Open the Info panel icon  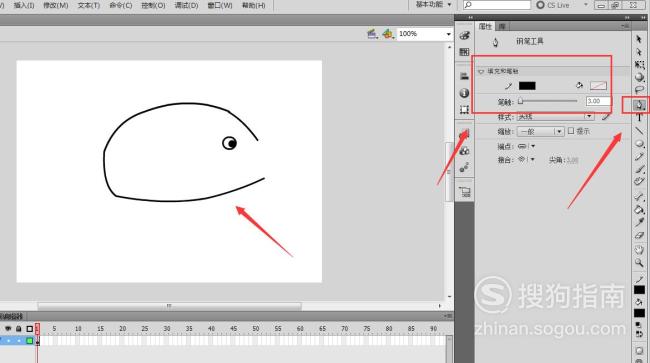click(464, 93)
